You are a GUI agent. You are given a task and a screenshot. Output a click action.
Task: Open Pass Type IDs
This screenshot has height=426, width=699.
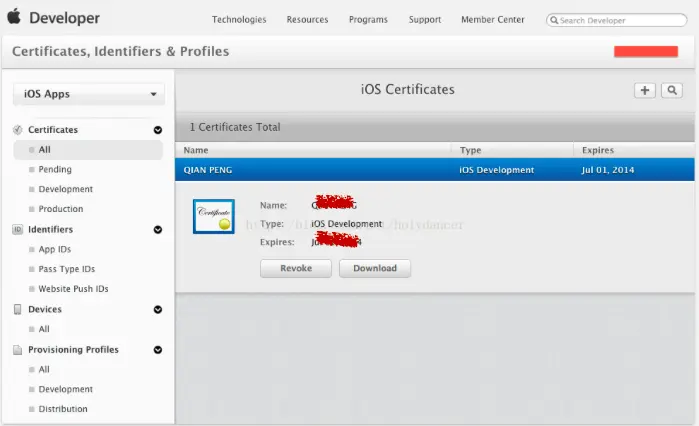[66, 269]
